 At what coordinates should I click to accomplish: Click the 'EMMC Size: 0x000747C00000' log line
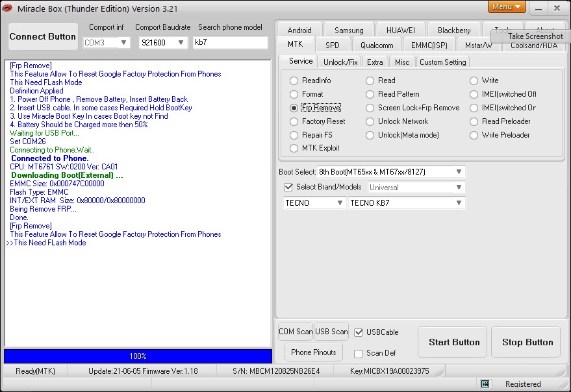click(57, 184)
